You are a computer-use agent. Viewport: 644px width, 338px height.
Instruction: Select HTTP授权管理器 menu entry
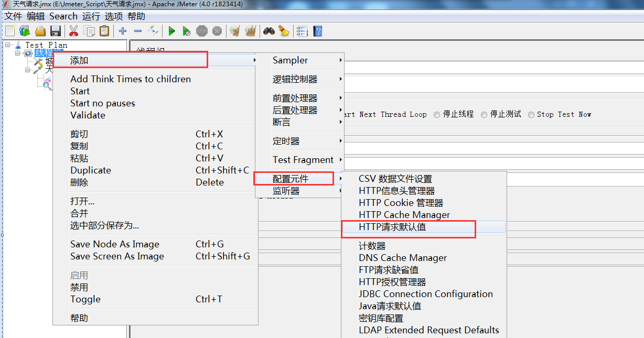pyautogui.click(x=424, y=282)
